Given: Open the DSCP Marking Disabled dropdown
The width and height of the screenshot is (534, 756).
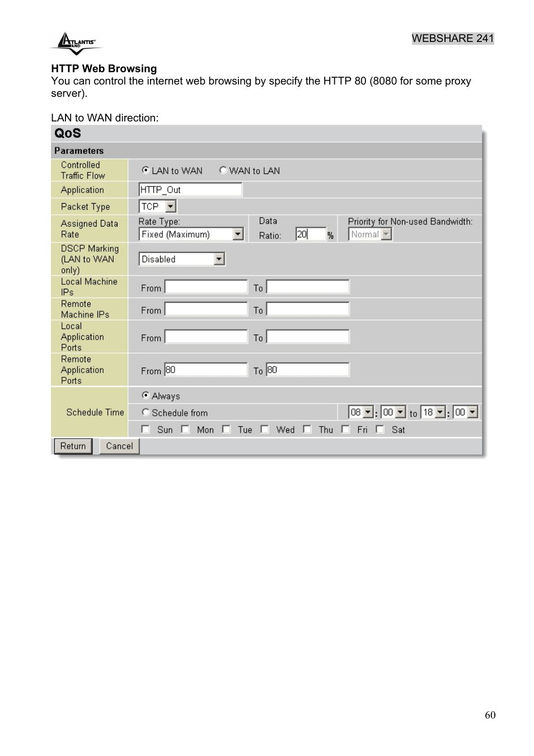Looking at the screenshot, I should pos(182,259).
